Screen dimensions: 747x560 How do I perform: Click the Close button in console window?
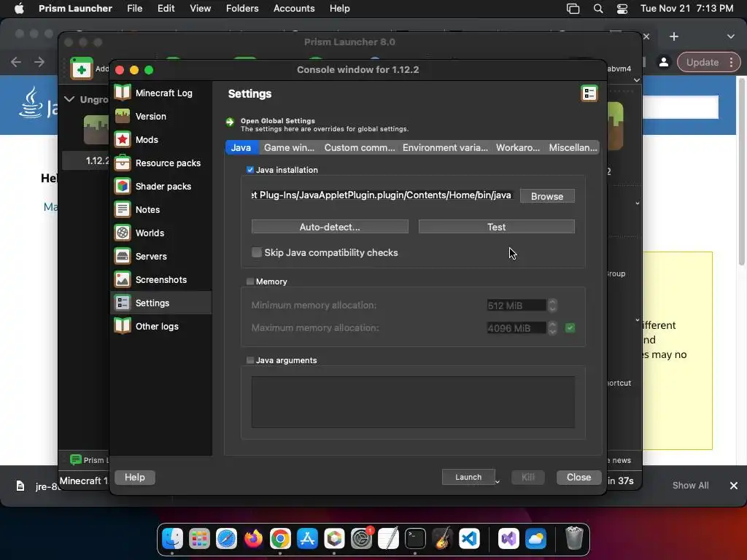[x=578, y=477]
